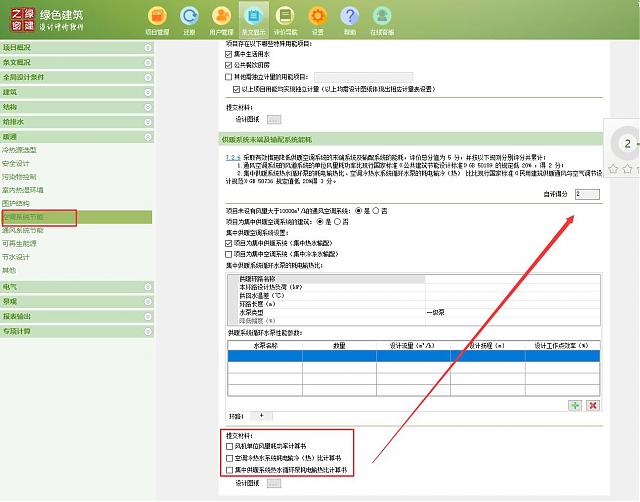Click the 供暖环路名称 value cell
This screenshot has height=502, width=640.
click(513, 279)
